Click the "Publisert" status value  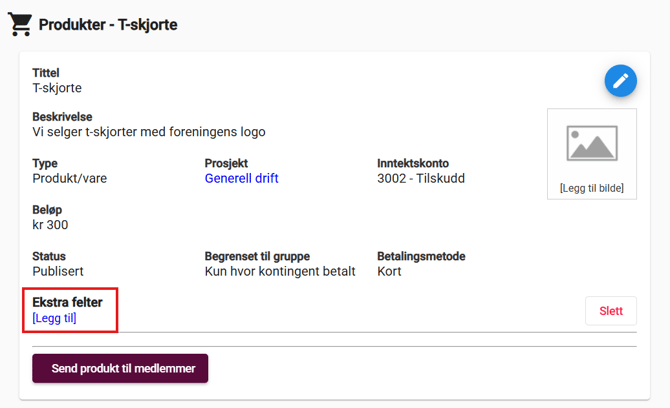pyautogui.click(x=58, y=271)
